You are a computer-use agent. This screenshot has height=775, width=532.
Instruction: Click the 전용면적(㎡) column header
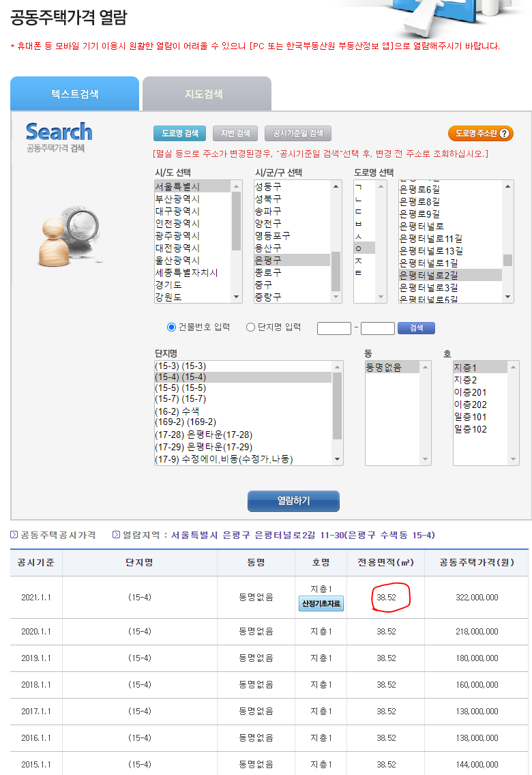coord(386,562)
